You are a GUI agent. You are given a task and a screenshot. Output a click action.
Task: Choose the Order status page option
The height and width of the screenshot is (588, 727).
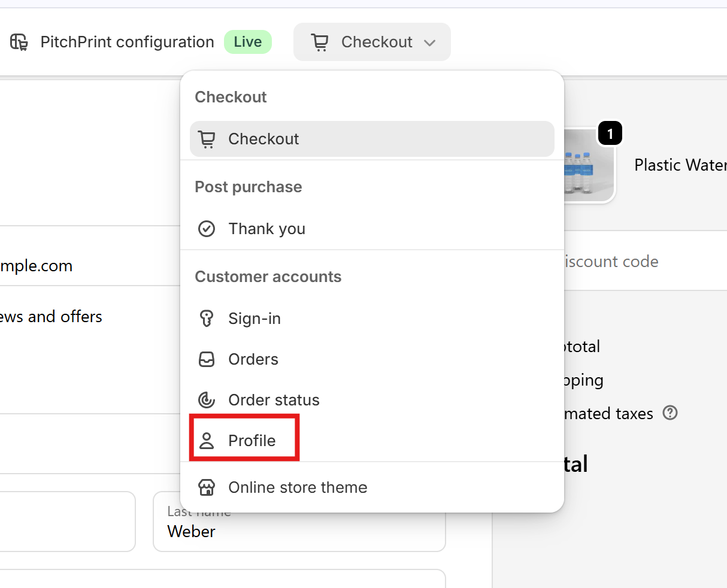tap(372, 400)
